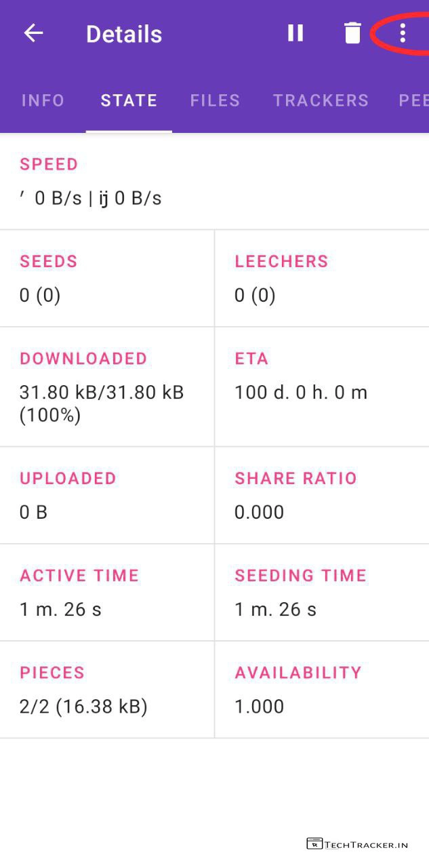The height and width of the screenshot is (868, 429).
Task: Delete torrent using trash icon
Action: tap(352, 33)
